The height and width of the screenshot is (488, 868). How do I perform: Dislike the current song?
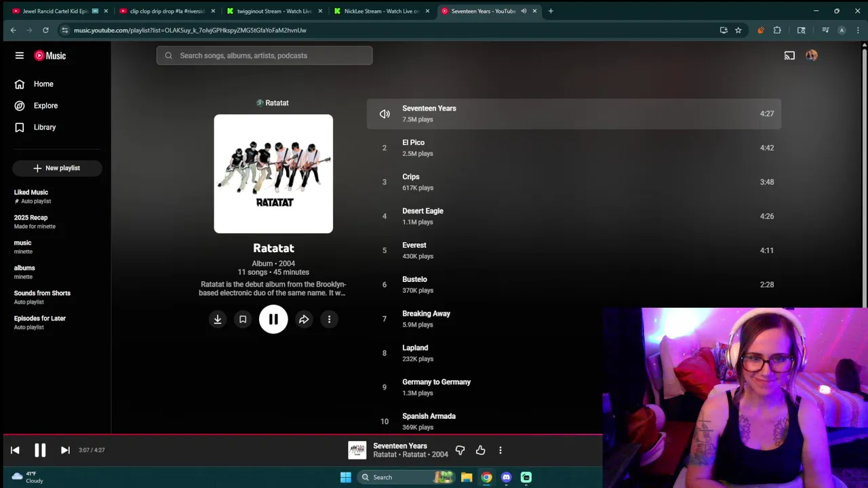tap(460, 450)
